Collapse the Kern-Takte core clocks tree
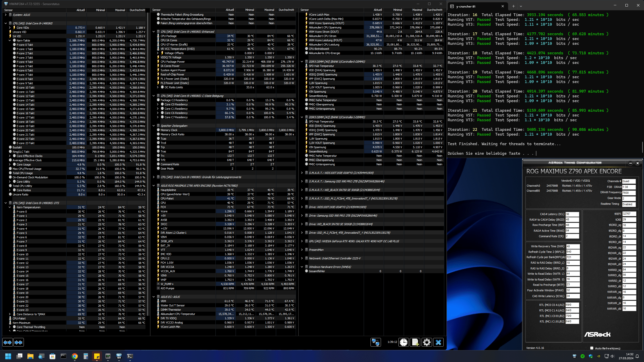The width and height of the screenshot is (644, 362). click(10, 41)
